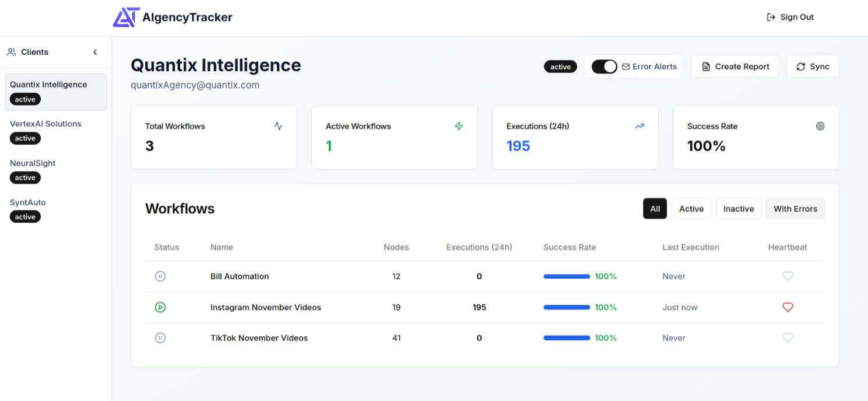Click the lightning icon on Active Workflows card
The image size is (868, 401).
(459, 125)
